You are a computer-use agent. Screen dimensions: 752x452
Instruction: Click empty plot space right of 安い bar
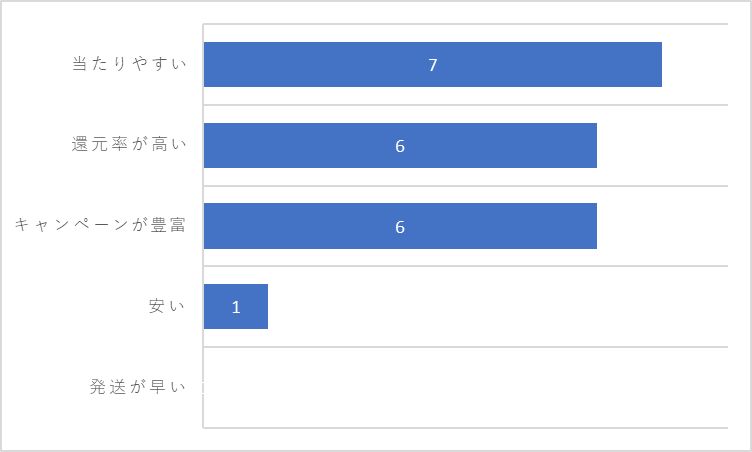pos(498,307)
